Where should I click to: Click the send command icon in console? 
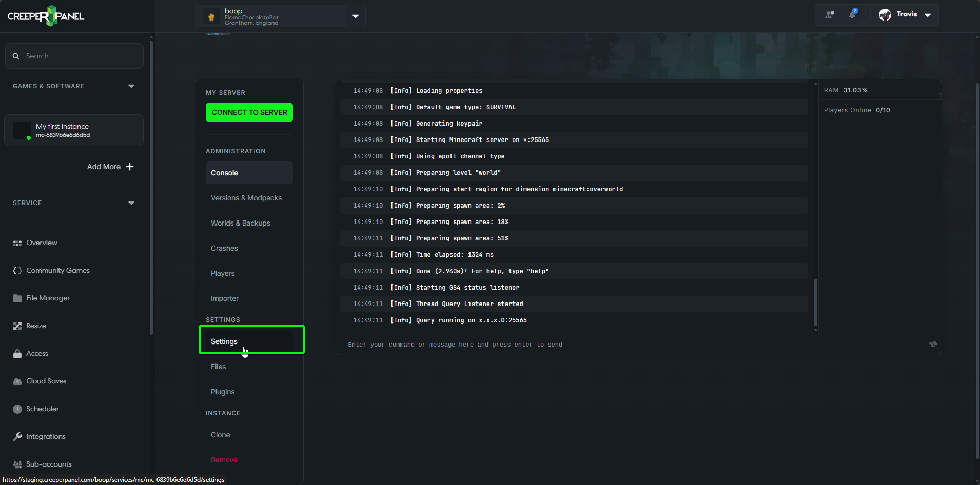(x=933, y=344)
